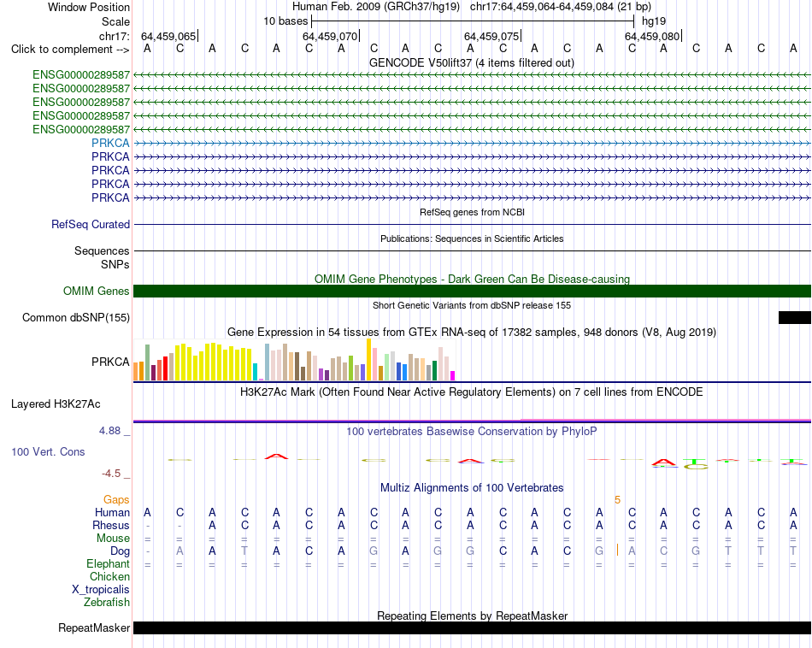Click the orange insertion mark in Dog row

tap(617, 550)
